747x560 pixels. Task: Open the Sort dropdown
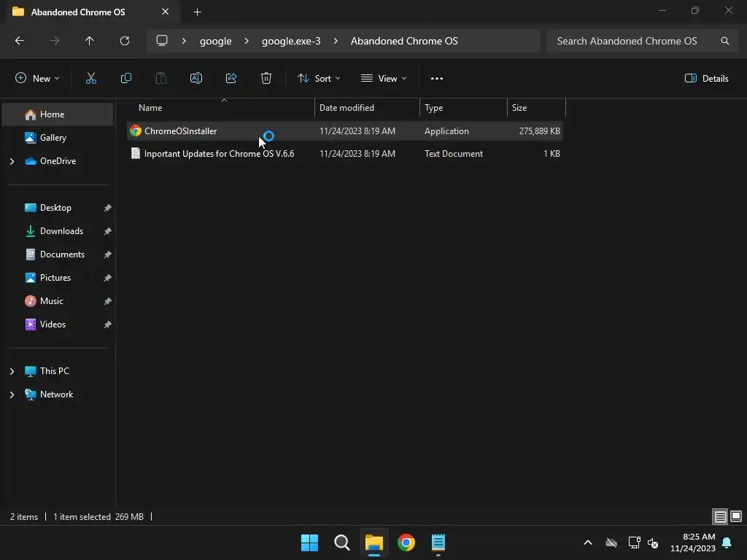tap(319, 79)
